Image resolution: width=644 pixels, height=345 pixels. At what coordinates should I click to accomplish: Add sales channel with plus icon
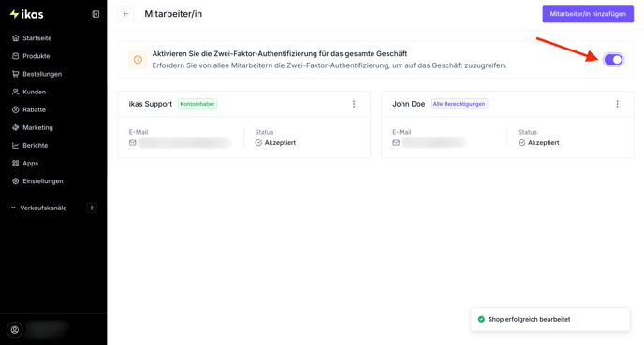tap(92, 208)
